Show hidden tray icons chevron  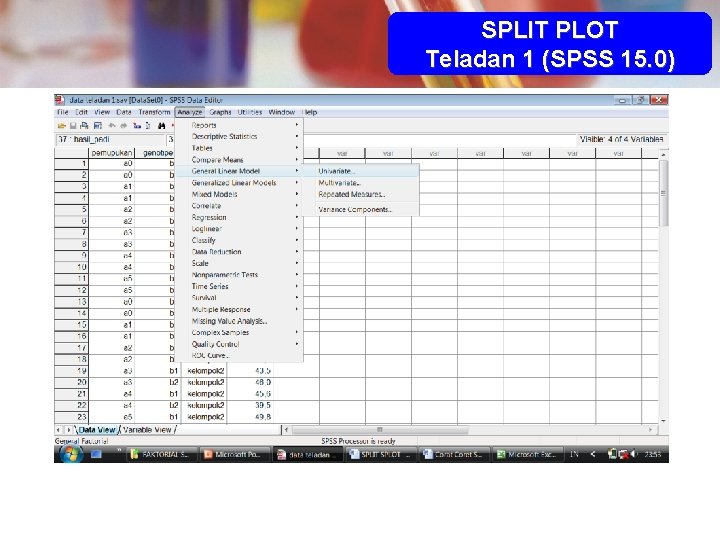pyautogui.click(x=593, y=454)
